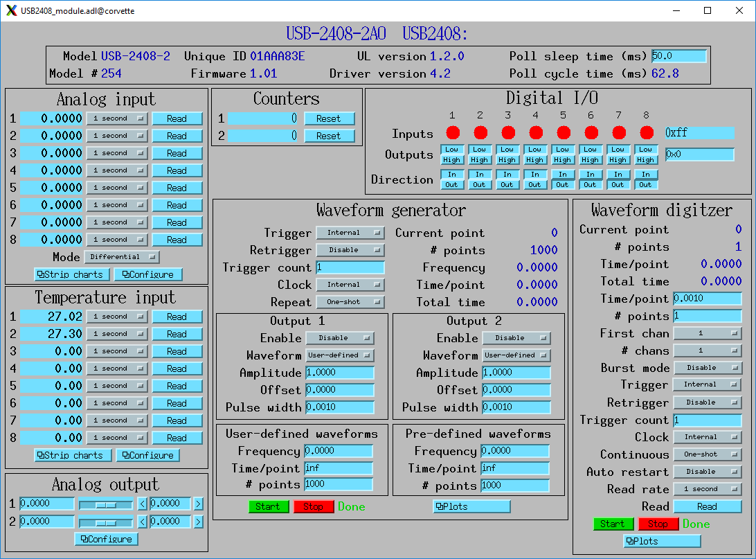Decrement Analog output 2 with left arrow
The image size is (756, 559).
(142, 522)
